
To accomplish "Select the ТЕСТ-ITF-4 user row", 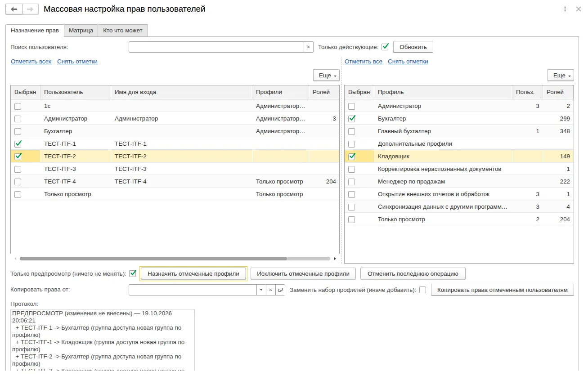I will 175,182.
